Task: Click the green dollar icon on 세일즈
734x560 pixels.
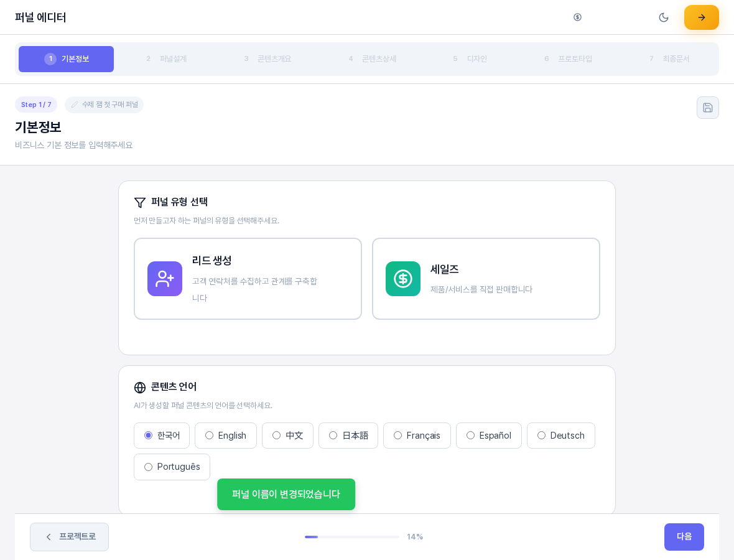Action: [402, 279]
